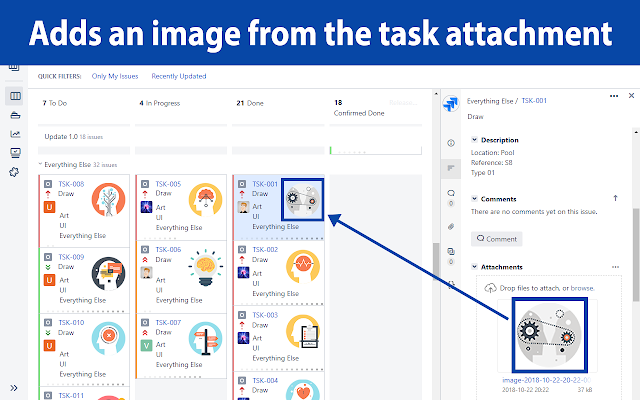
Task: Click TSK-002 heartbeat head card image
Action: click(x=303, y=267)
